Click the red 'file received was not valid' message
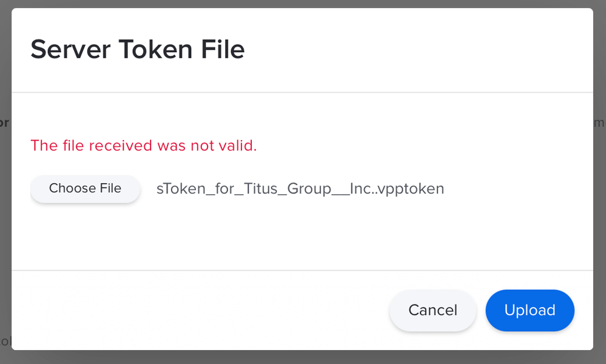Image resolution: width=606 pixels, height=364 pixels. pos(143,146)
